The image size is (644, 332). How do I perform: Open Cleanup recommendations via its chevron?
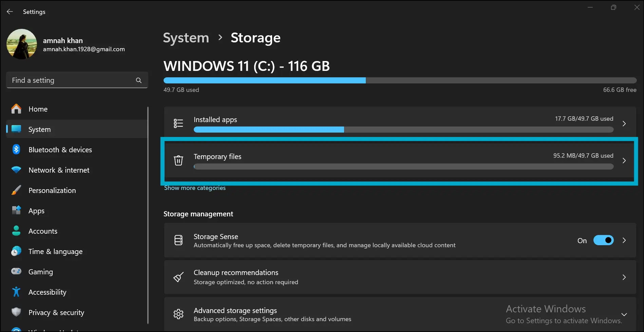coord(624,277)
